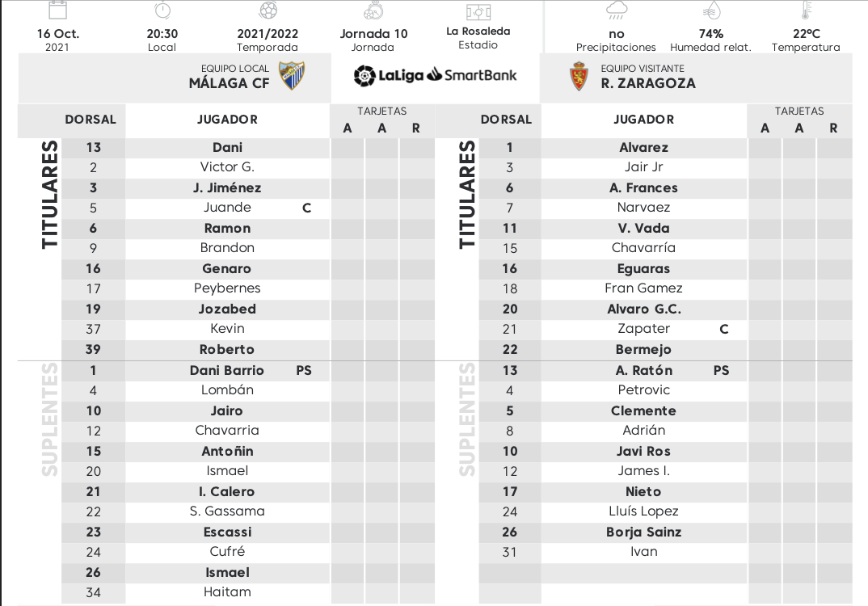This screenshot has height=606, width=868.
Task: Select the red card cell for Alvarez
Action: click(x=834, y=148)
